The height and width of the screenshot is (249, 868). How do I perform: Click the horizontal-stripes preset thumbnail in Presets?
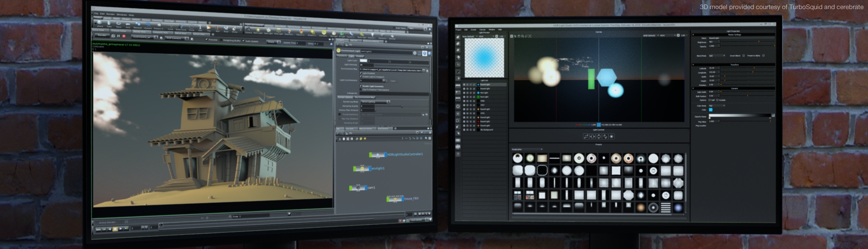click(x=665, y=208)
